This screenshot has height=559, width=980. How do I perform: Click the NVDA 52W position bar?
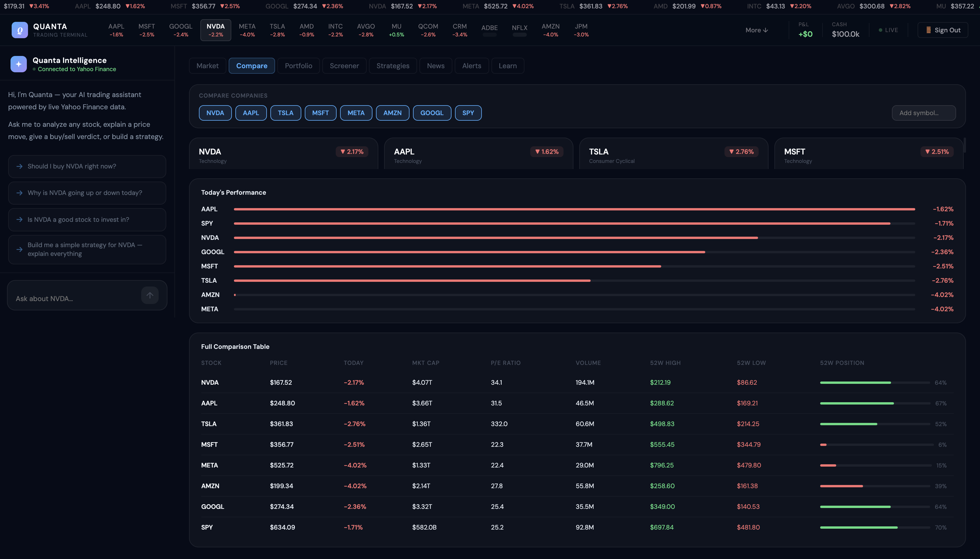874,383
